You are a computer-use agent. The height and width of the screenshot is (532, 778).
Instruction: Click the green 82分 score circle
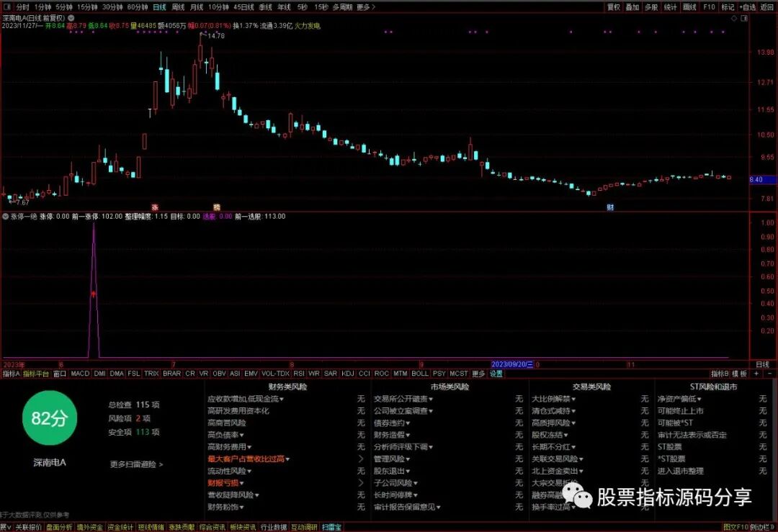tap(50, 418)
